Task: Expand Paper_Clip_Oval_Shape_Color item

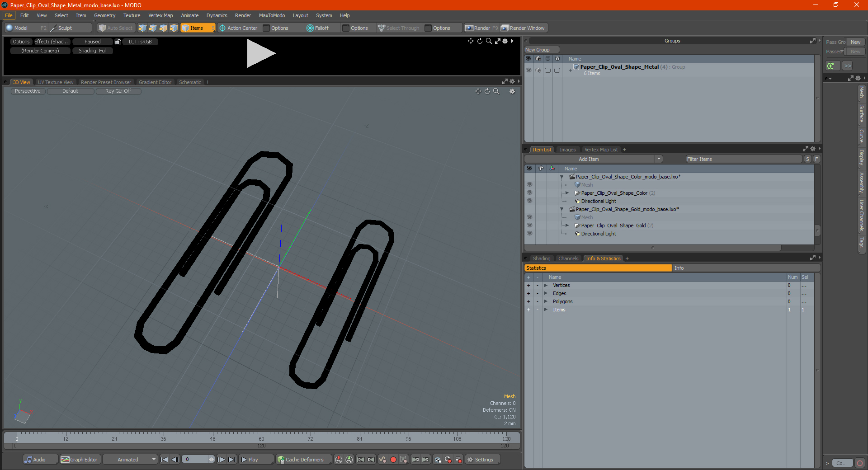Action: (567, 193)
